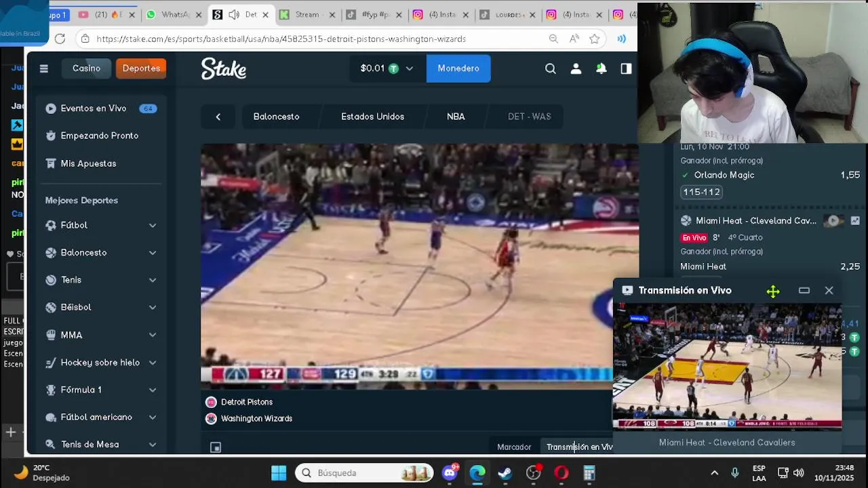Screen dimensions: 868x488
Task: Open the Monedero wallet button
Action: tap(458, 68)
